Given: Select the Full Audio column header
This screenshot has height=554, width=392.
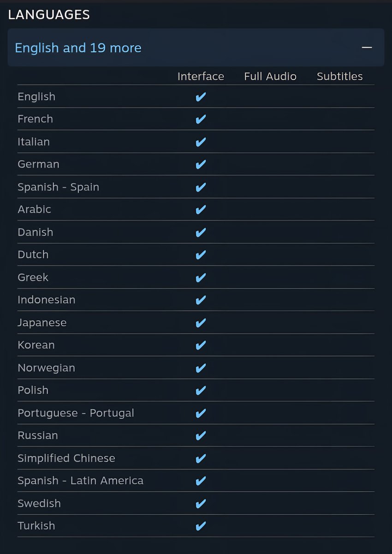Looking at the screenshot, I should click(x=270, y=76).
